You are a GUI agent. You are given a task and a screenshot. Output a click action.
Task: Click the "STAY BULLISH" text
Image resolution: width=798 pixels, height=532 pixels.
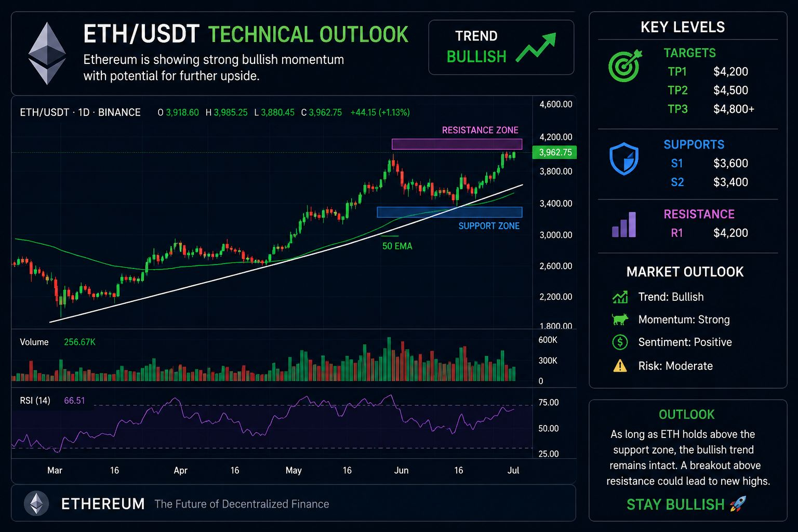675,504
